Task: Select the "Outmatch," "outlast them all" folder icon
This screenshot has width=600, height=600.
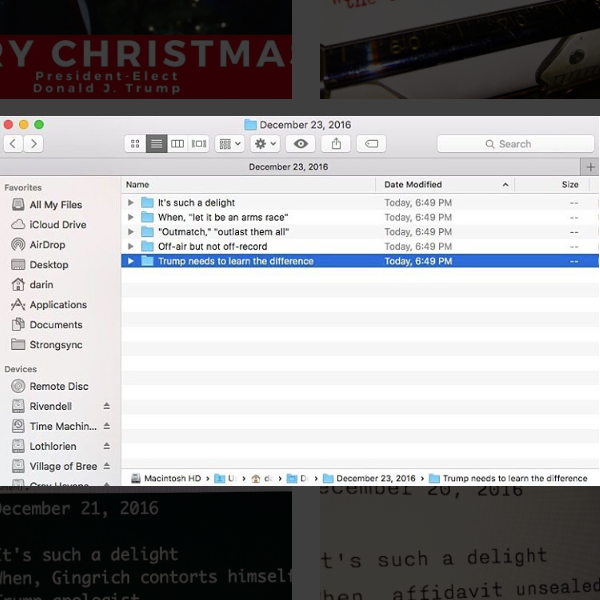Action: [147, 232]
